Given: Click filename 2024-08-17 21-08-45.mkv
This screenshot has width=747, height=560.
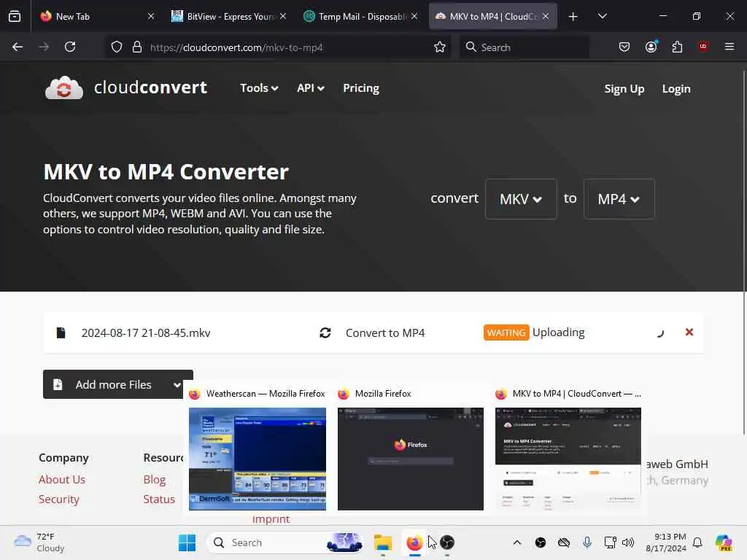Looking at the screenshot, I should (146, 332).
